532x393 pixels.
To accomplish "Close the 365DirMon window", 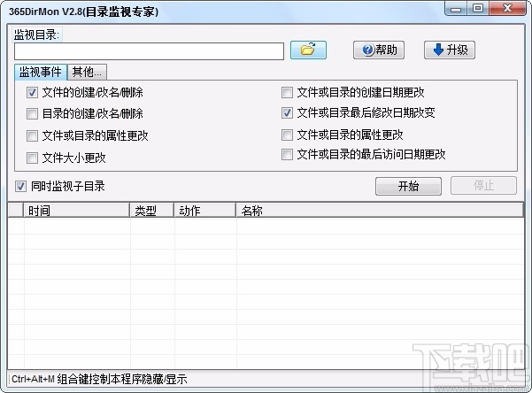I will tap(507, 9).
